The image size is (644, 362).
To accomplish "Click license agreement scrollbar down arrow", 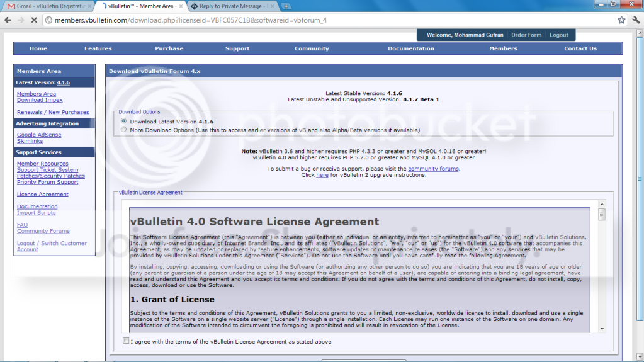I will tap(602, 329).
